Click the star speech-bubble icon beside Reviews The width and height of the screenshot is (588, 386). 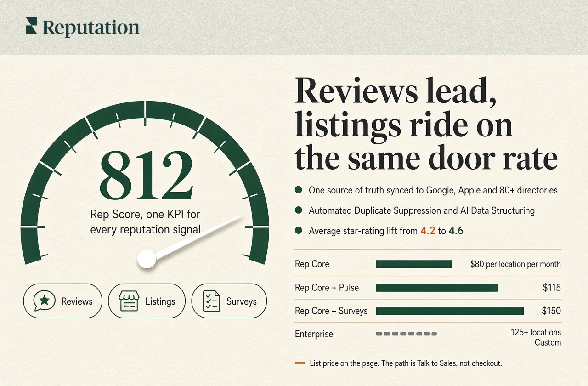click(45, 301)
